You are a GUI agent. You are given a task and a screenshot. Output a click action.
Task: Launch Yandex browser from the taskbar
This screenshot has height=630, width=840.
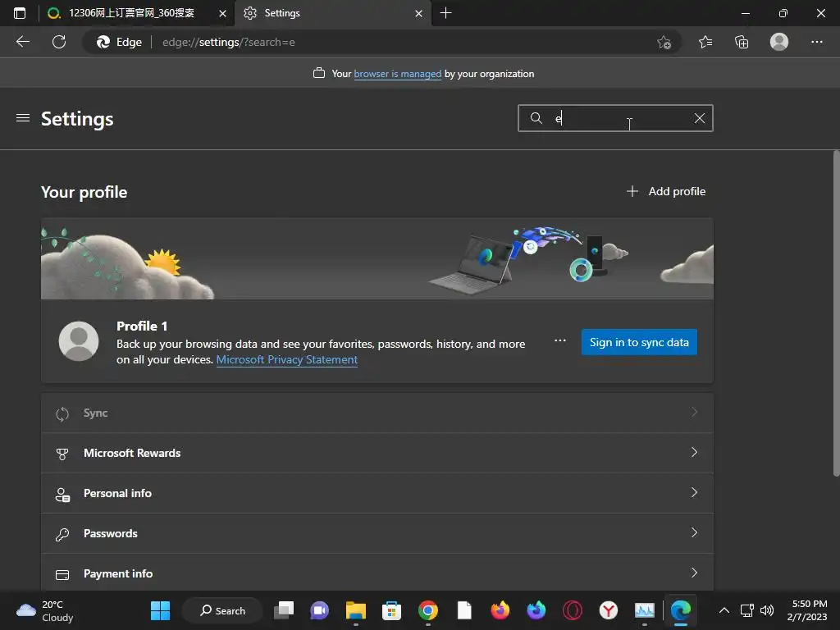click(608, 610)
